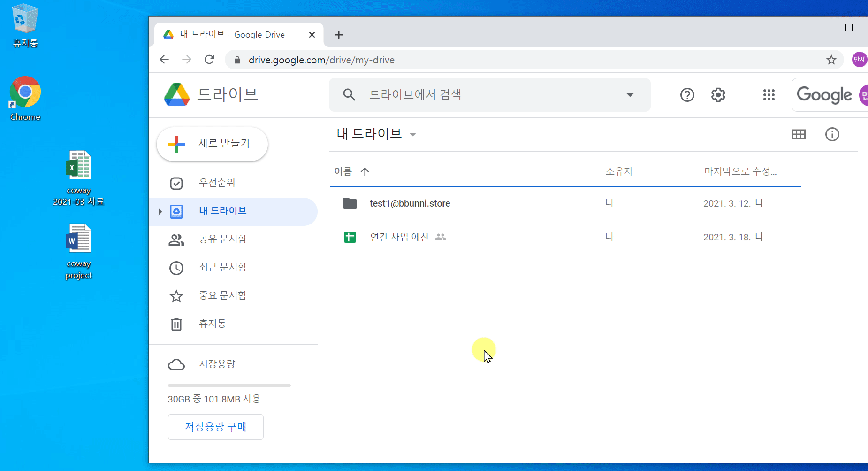The height and width of the screenshot is (471, 868).
Task: Click the Google account logo button
Action: click(x=830, y=95)
